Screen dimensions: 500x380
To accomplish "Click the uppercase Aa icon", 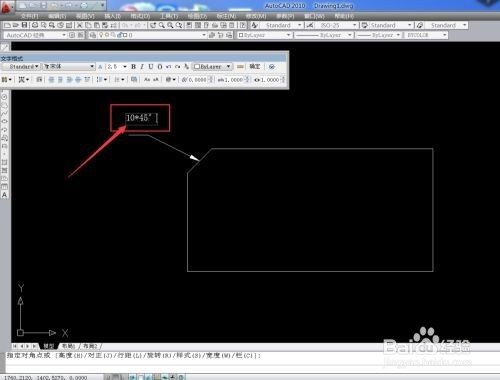I will click(x=147, y=80).
